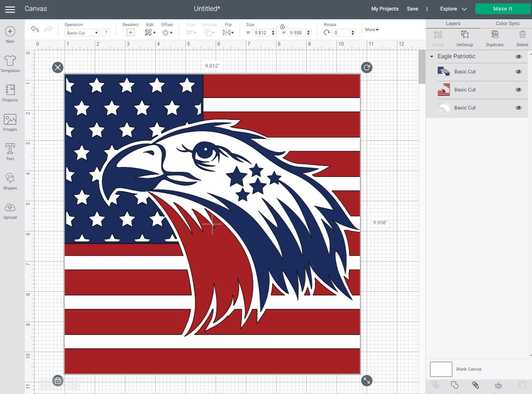The height and width of the screenshot is (394, 532).
Task: Click the Attach paperclip icon at panel bottom
Action: pos(475,385)
